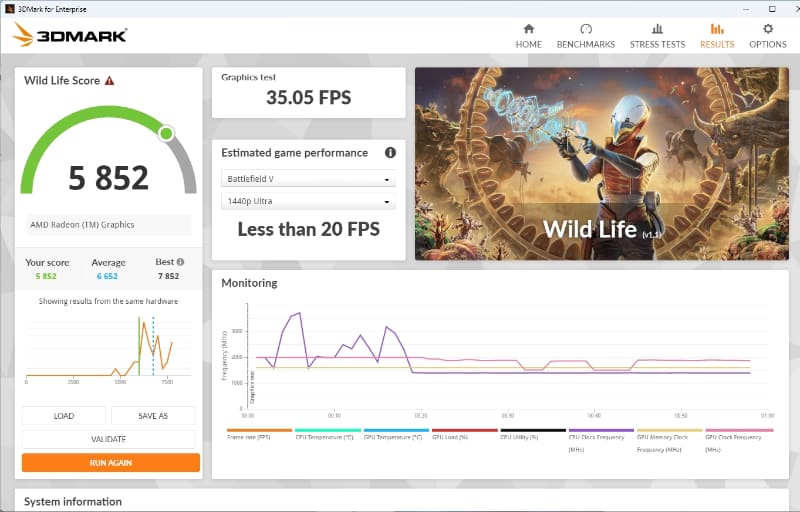Screen dimensions: 800x512
Task: Click the 35.05 FPS graphics test result
Action: (x=309, y=97)
